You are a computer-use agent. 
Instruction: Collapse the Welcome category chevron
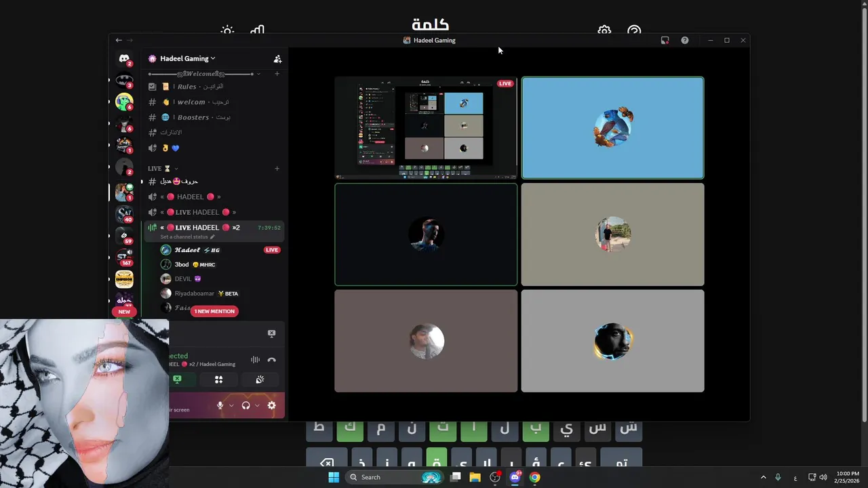pos(258,74)
